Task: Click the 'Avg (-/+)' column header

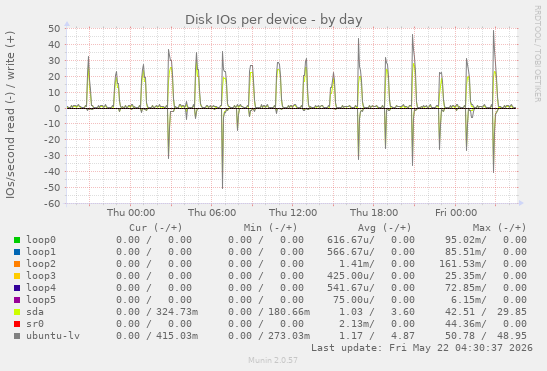Action: pos(385,228)
